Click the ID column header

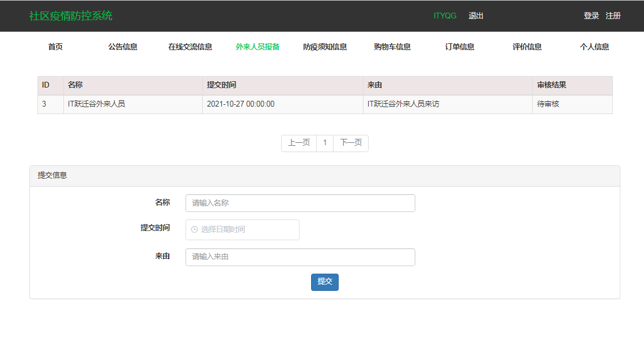pos(51,85)
